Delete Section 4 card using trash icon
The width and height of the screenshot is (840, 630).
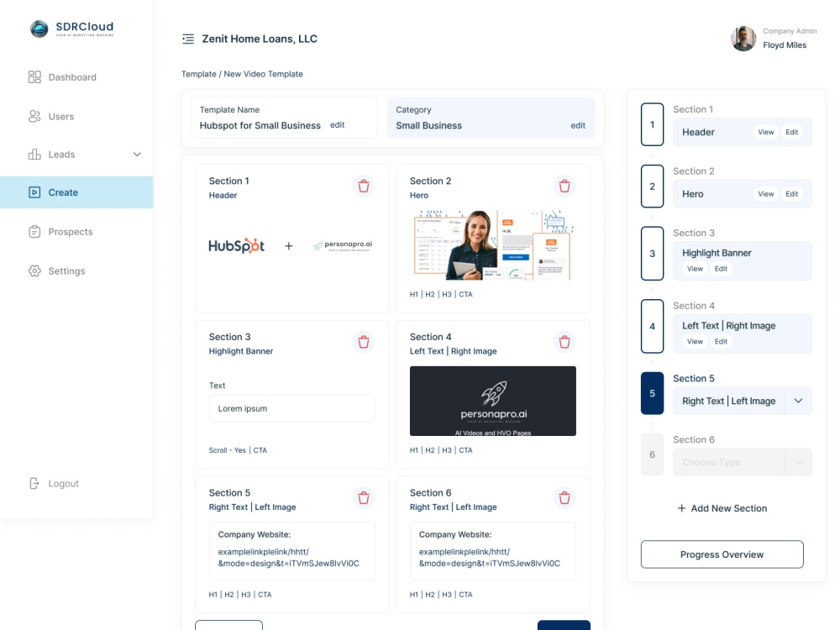click(x=564, y=342)
